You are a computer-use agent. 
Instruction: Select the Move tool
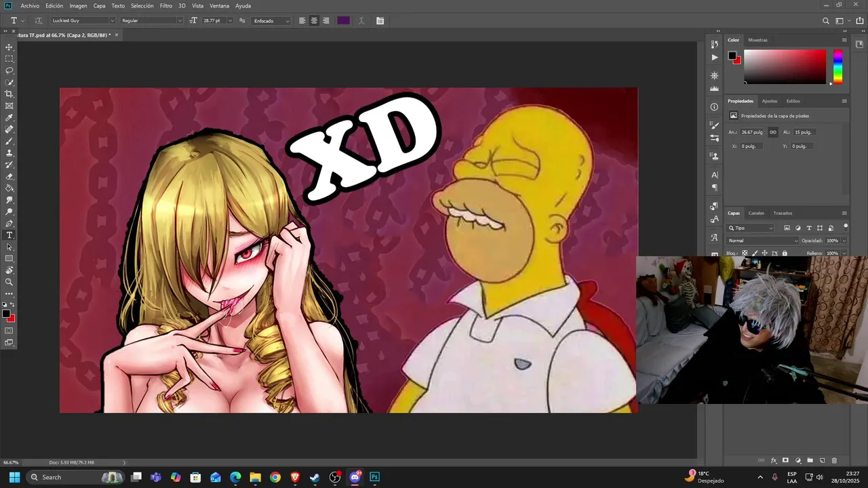9,47
